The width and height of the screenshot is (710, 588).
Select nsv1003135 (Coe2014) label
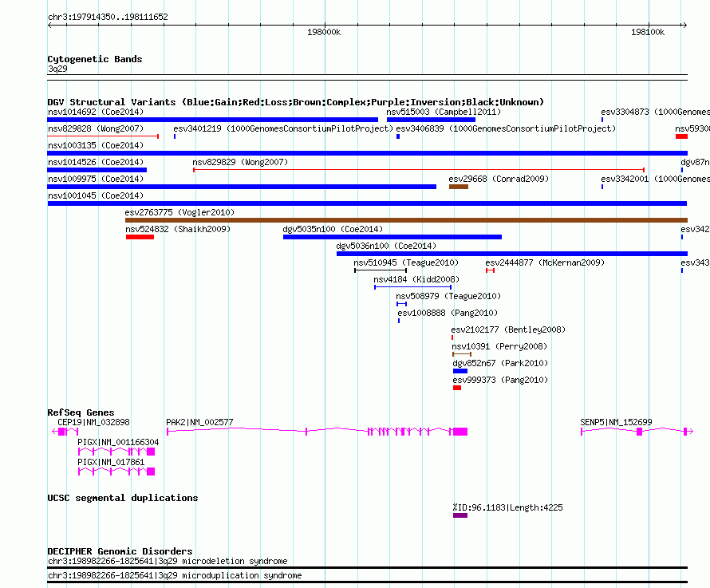[96, 145]
